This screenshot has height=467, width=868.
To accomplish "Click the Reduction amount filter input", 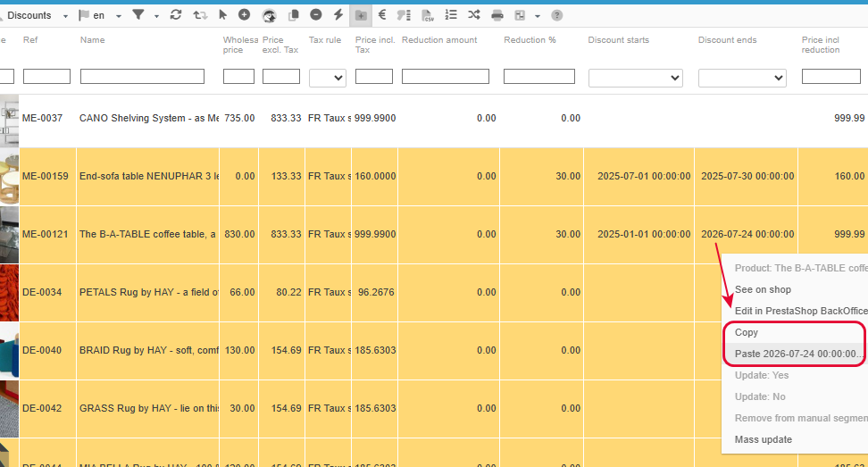I will click(x=446, y=77).
